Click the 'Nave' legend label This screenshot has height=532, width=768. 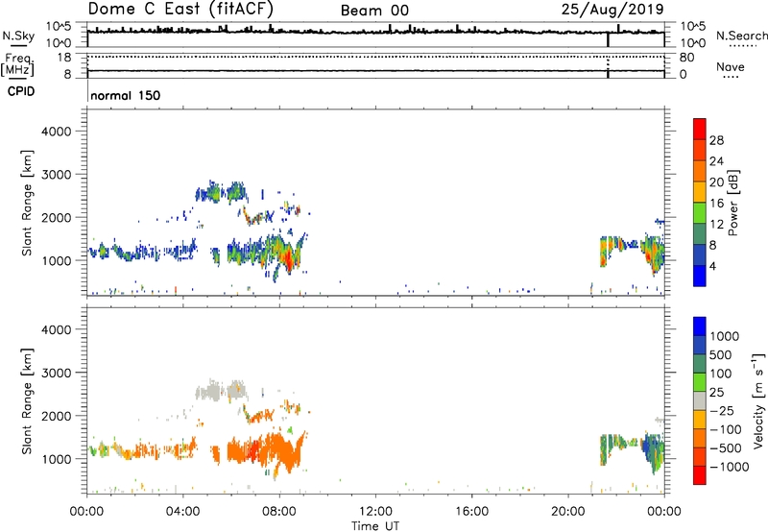731,67
